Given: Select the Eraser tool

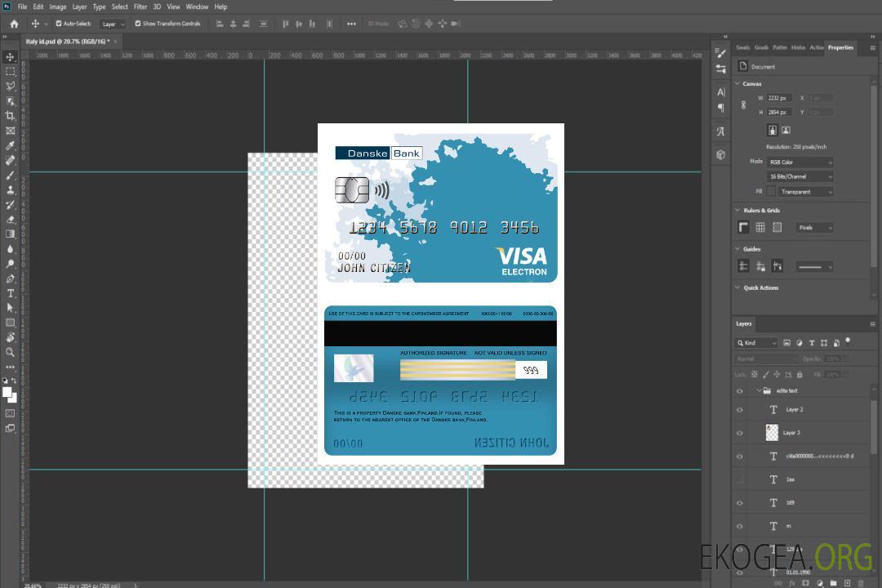Looking at the screenshot, I should [x=10, y=220].
